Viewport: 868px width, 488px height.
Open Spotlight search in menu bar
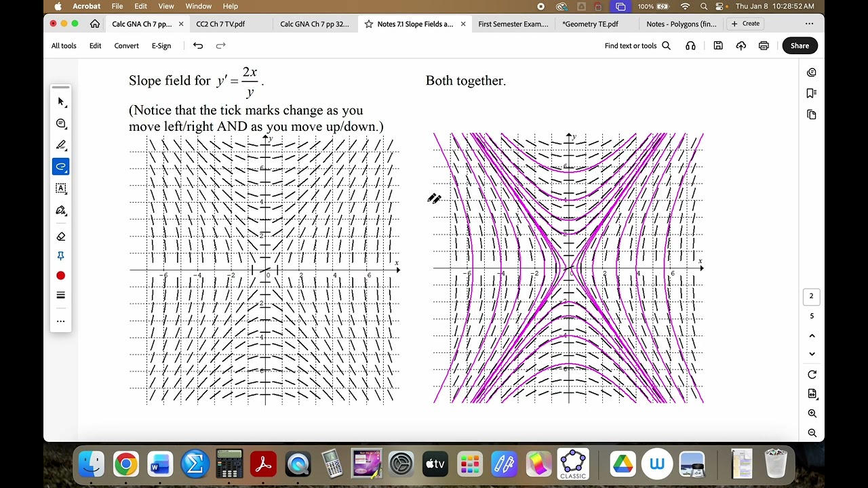coord(704,6)
